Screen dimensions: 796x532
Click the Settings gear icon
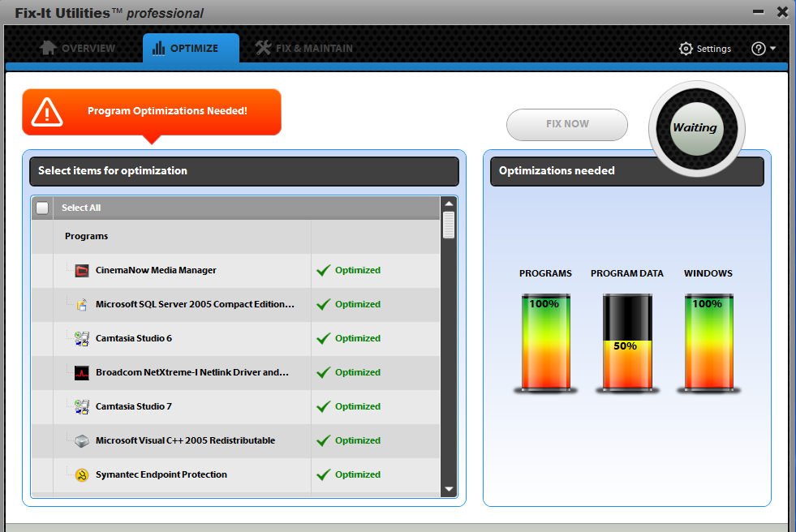click(x=686, y=49)
